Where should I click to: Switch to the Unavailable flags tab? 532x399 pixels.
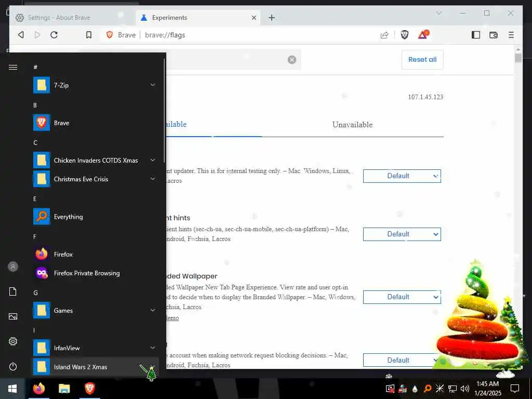[352, 125]
